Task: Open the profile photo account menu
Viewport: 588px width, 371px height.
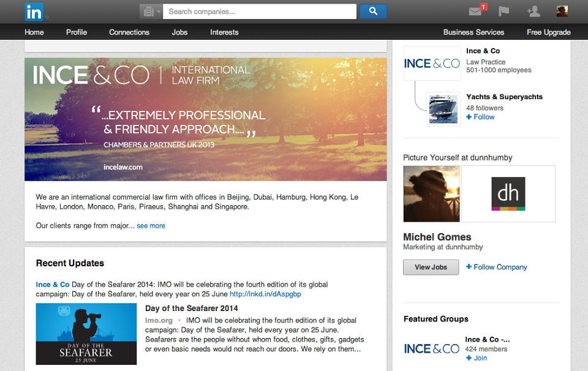Action: (562, 12)
